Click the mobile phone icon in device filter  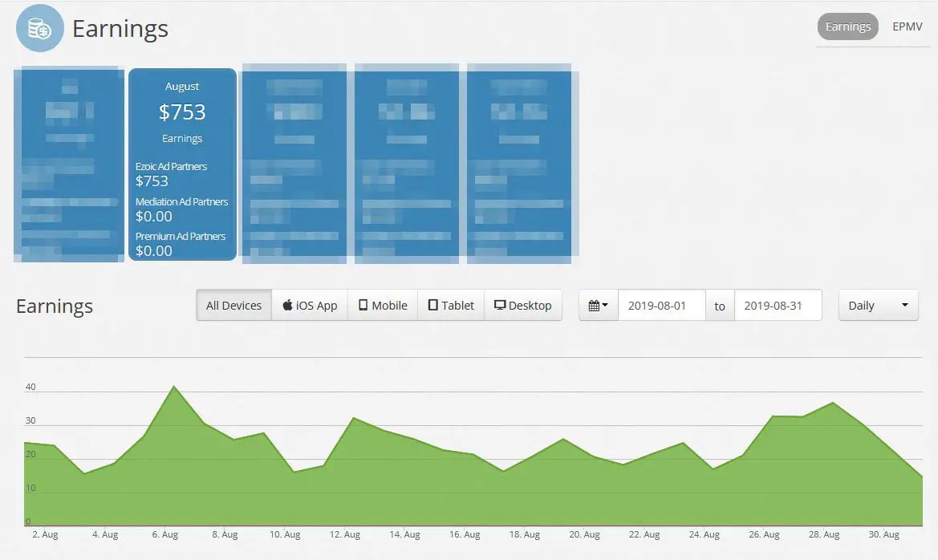[x=363, y=305]
